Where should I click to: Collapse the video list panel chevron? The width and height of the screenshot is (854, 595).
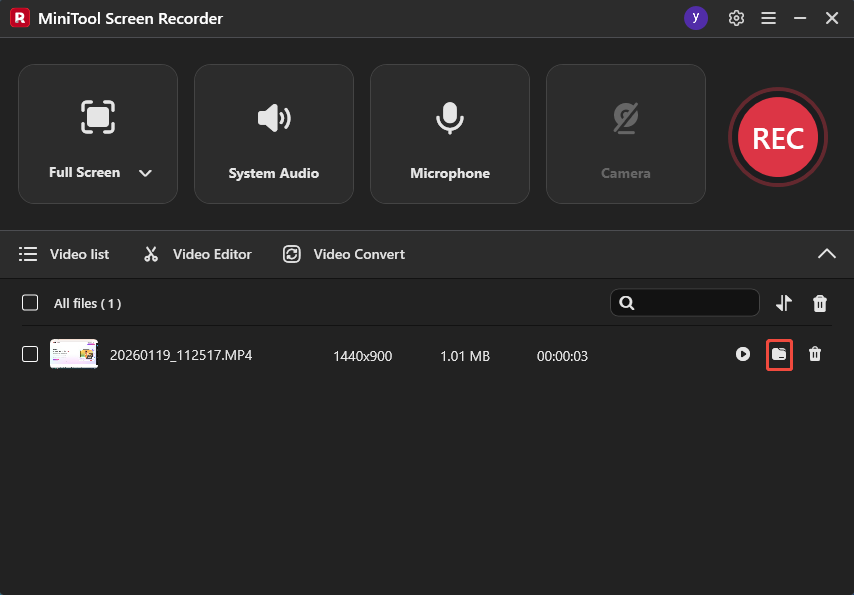coord(827,253)
